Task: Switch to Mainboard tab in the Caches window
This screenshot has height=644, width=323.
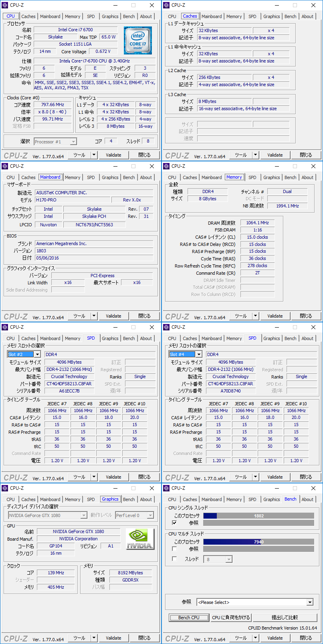Action: 212,16
